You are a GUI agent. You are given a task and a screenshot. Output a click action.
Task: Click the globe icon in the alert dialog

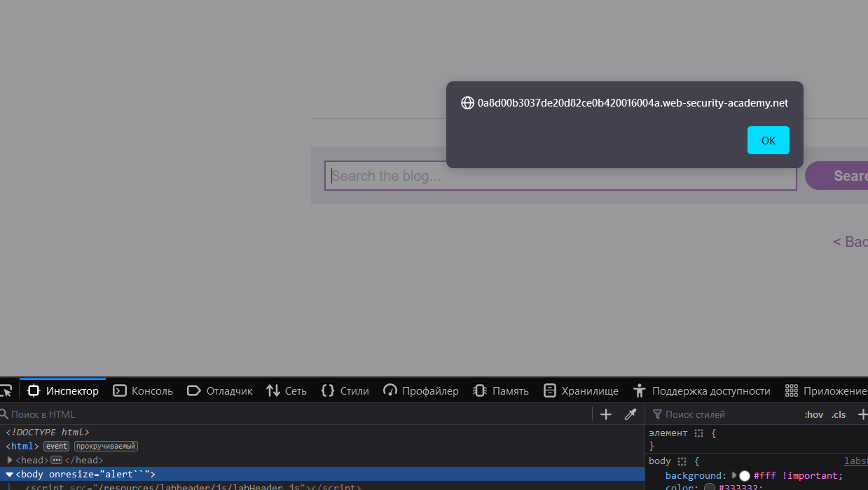point(467,103)
